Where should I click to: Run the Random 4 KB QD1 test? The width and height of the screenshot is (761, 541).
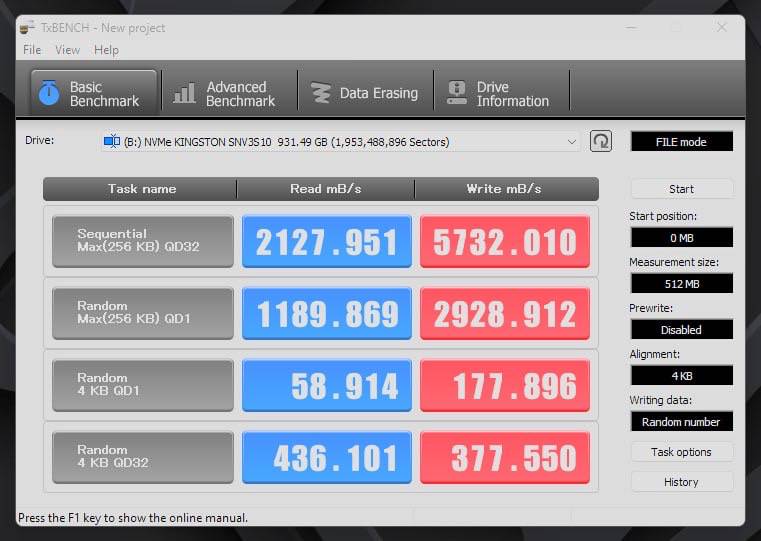(x=143, y=385)
